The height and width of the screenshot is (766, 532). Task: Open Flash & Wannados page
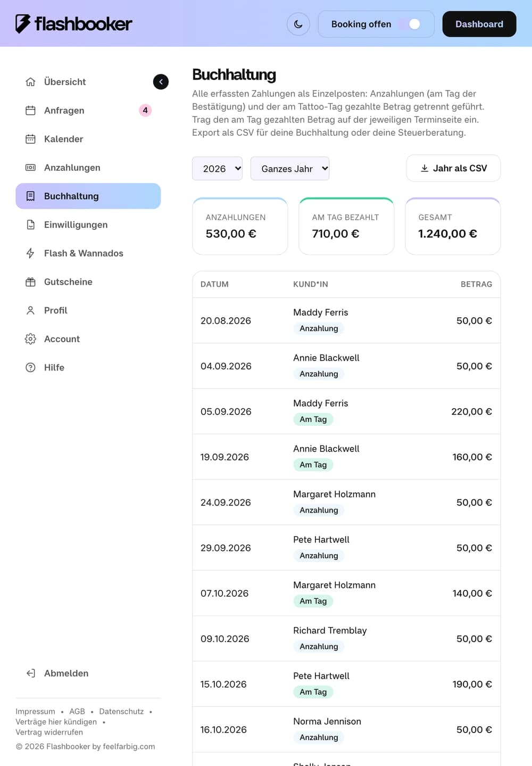tap(88, 253)
